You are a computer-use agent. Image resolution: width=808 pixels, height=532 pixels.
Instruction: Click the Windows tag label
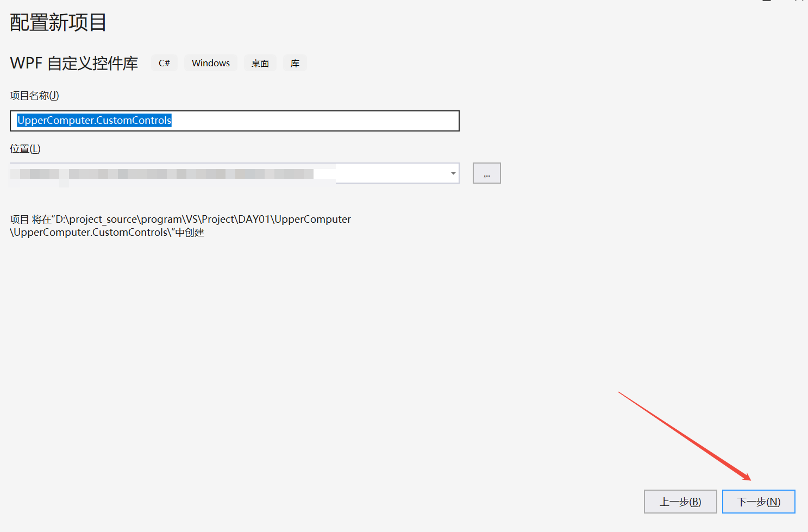pyautogui.click(x=211, y=63)
